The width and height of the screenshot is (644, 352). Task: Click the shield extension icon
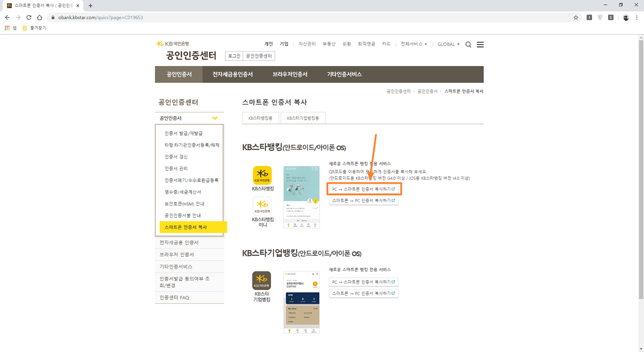[x=600, y=18]
